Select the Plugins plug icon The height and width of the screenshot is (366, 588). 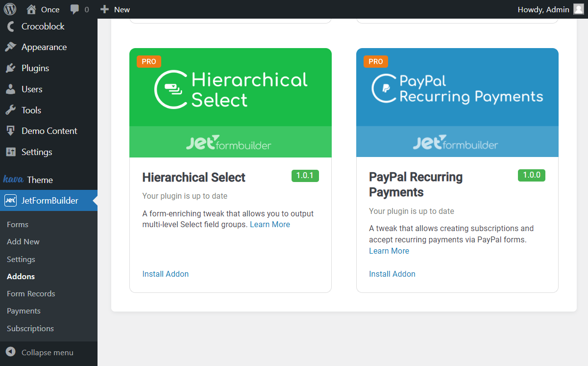(x=10, y=68)
